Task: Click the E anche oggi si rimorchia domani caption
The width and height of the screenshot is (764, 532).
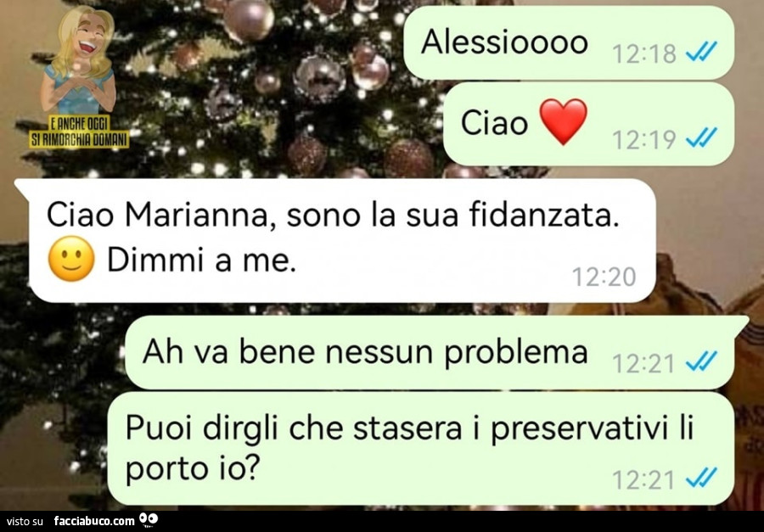Action: click(x=80, y=132)
